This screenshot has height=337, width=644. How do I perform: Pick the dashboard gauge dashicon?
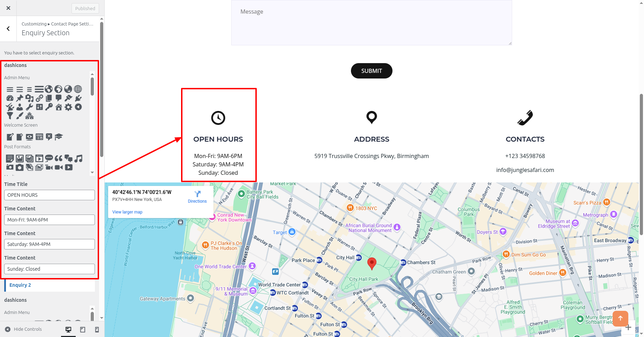coord(10,98)
